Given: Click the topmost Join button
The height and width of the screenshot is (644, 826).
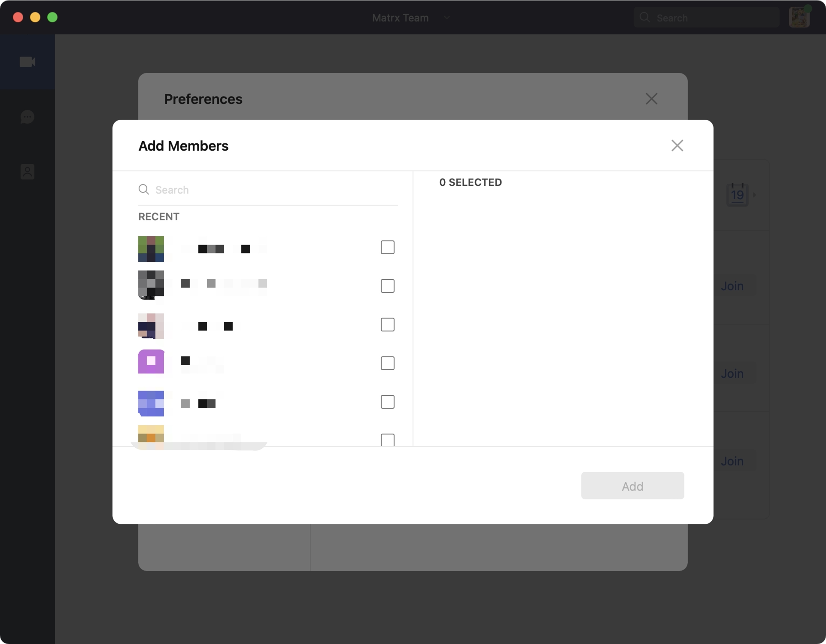Looking at the screenshot, I should pos(732,286).
